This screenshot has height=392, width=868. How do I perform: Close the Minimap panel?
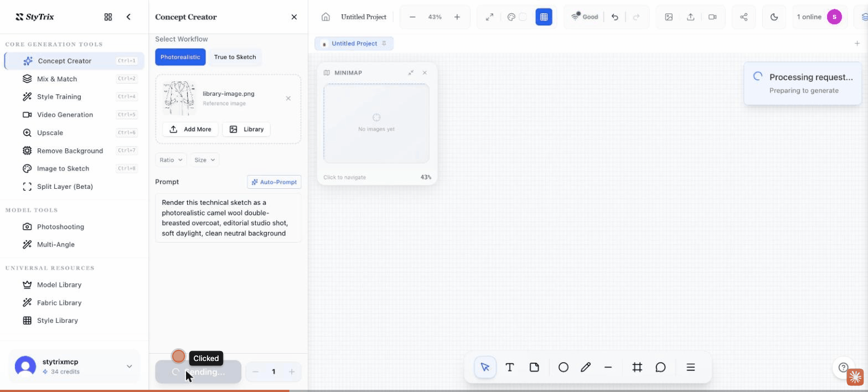[x=425, y=73]
